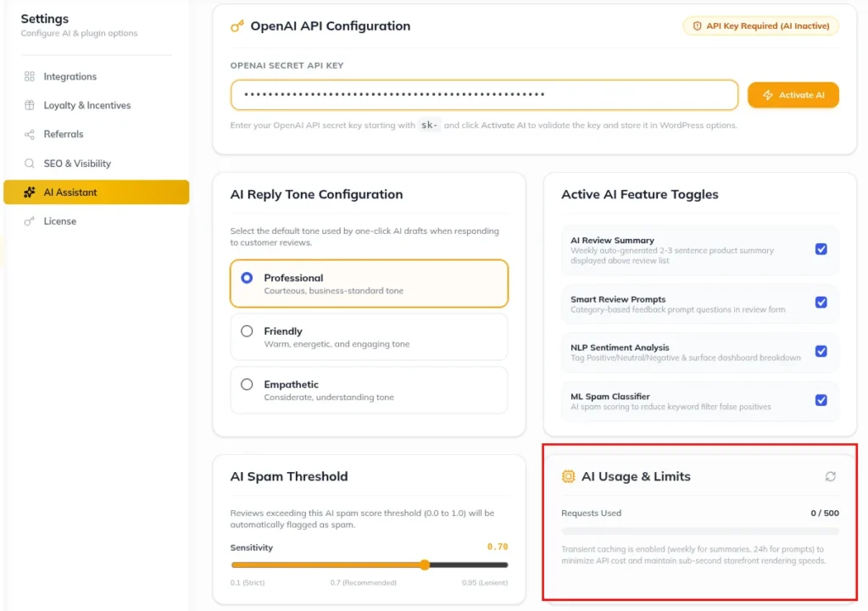This screenshot has height=611, width=868.
Task: Click the AI Reply Tone Configuration heading
Action: point(316,194)
